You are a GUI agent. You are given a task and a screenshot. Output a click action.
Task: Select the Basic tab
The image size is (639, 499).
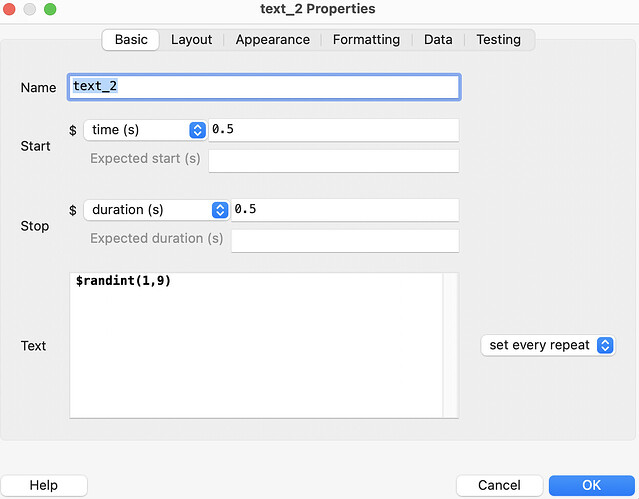click(x=131, y=40)
